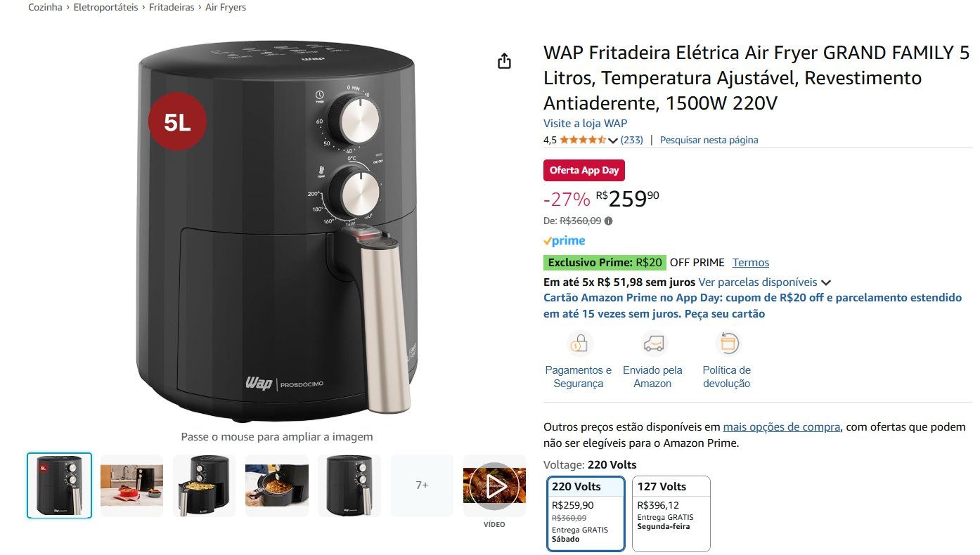Click the star rating icons

[582, 140]
